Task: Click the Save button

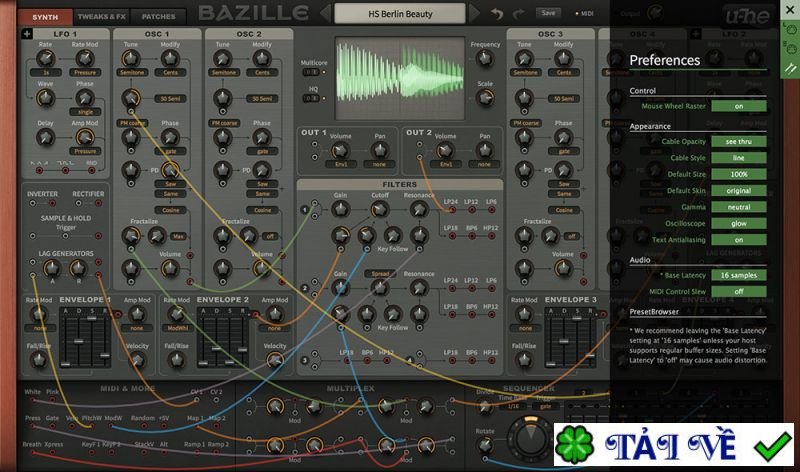Action: 548,13
